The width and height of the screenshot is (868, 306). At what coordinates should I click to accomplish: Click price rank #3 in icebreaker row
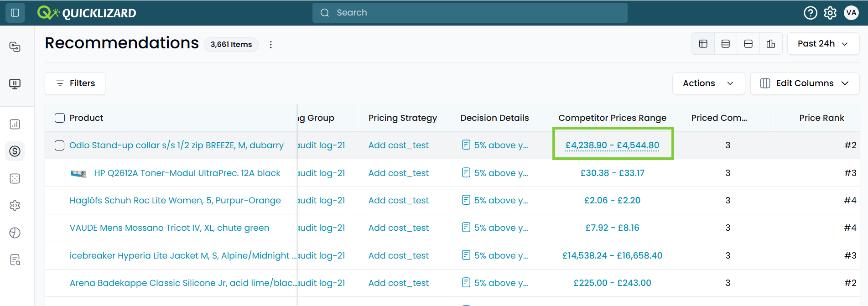point(850,256)
